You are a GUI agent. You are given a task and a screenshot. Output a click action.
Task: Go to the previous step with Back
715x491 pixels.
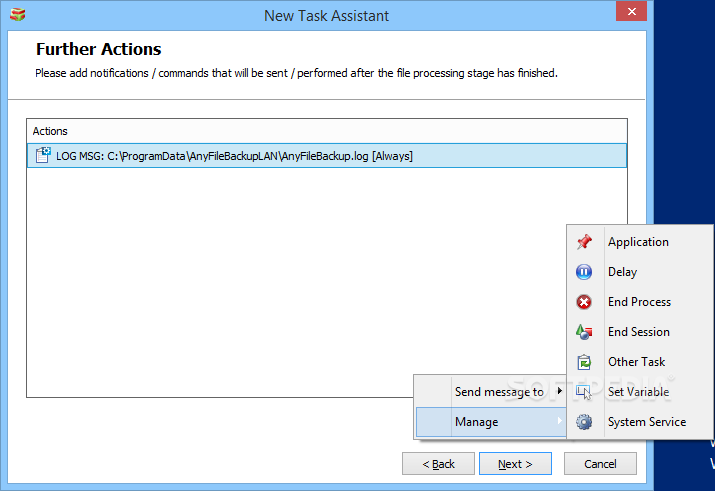click(x=438, y=464)
